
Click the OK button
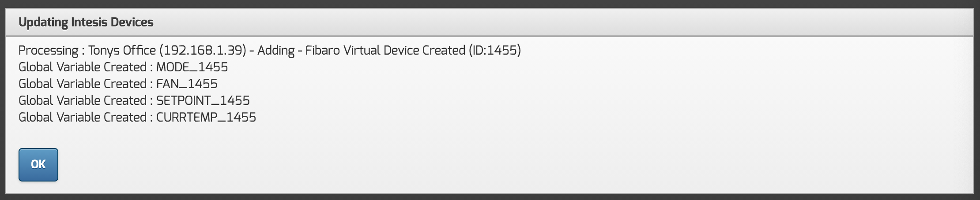(38, 164)
